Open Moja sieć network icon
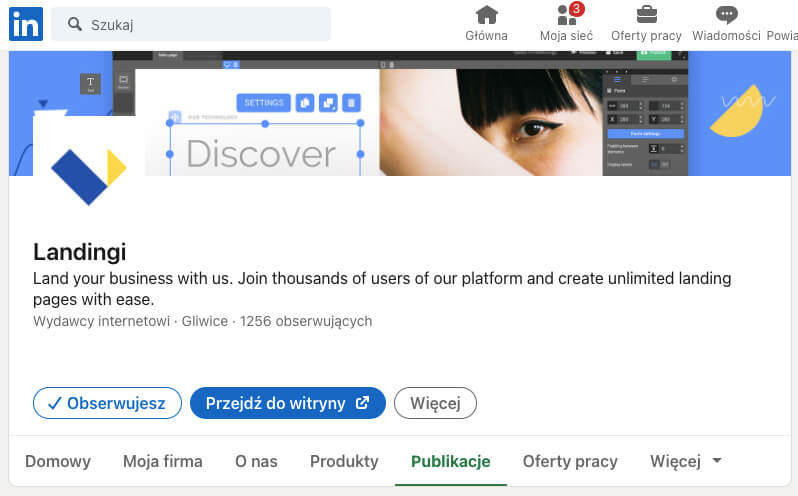Screen dimensions: 798x496 (x=565, y=15)
